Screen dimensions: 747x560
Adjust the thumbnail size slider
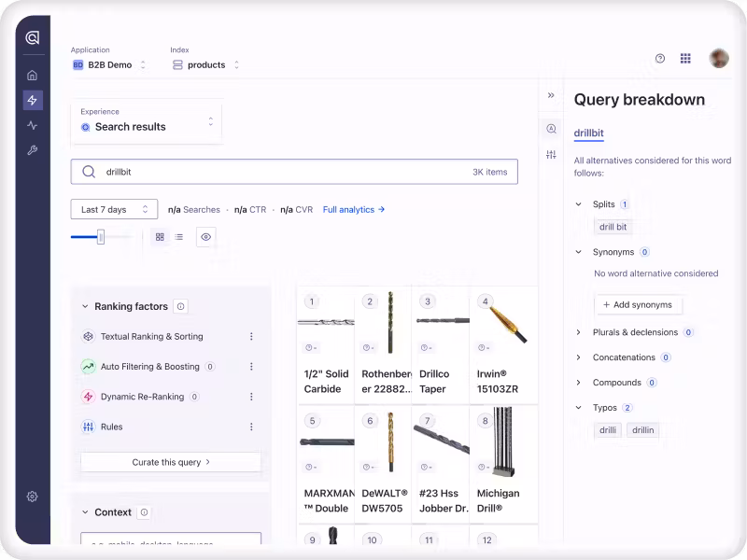coord(101,237)
